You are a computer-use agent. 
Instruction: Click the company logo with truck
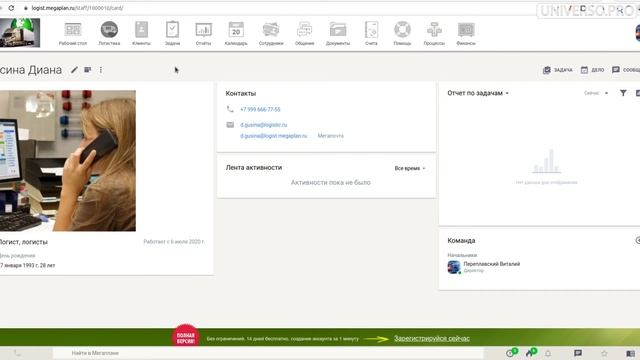[20, 33]
